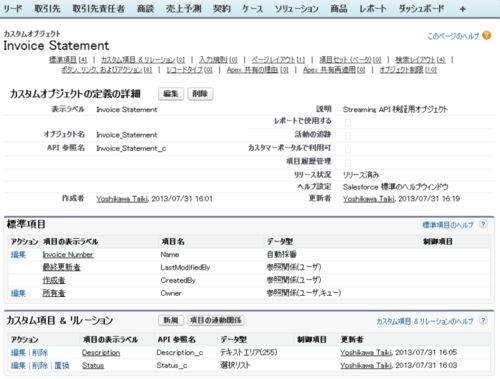Go to the 商談 tab
Image resolution: width=500 pixels, height=379 pixels.
(145, 9)
